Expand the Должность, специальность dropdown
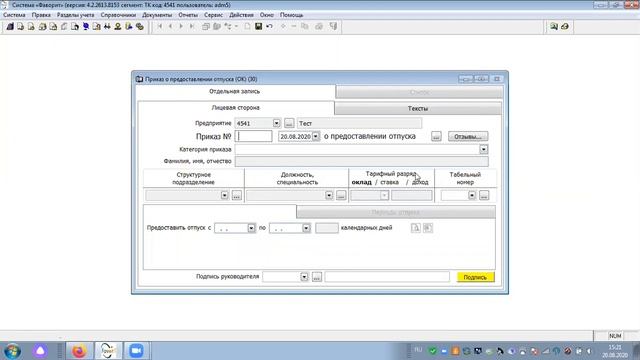The image size is (640, 360). (329, 196)
